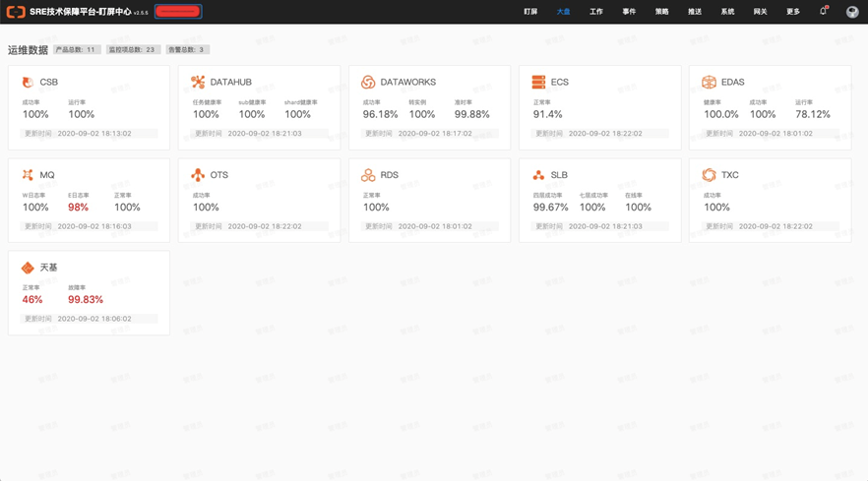Image resolution: width=868 pixels, height=481 pixels.
Task: Click the EDAS product icon
Action: [709, 82]
